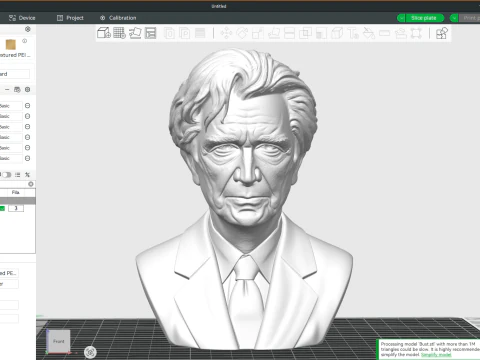Click the green filament color swatch

(x=2, y=208)
